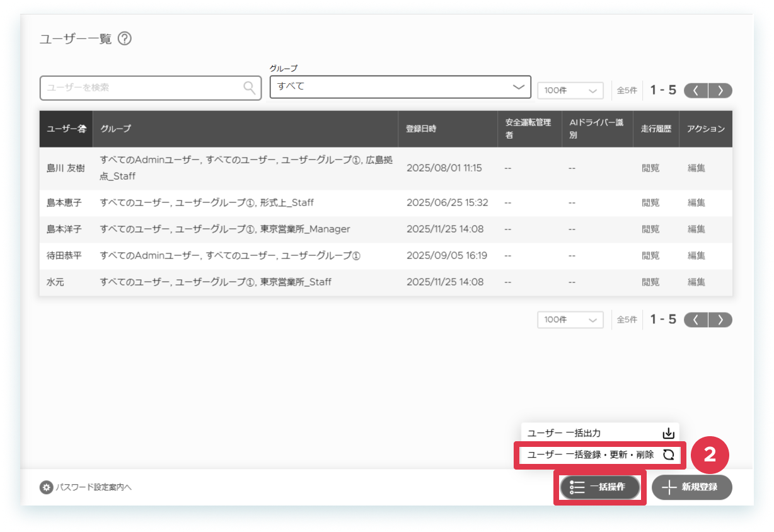Sort by ユーザー名 column header
774x532 pixels.
[x=66, y=129]
